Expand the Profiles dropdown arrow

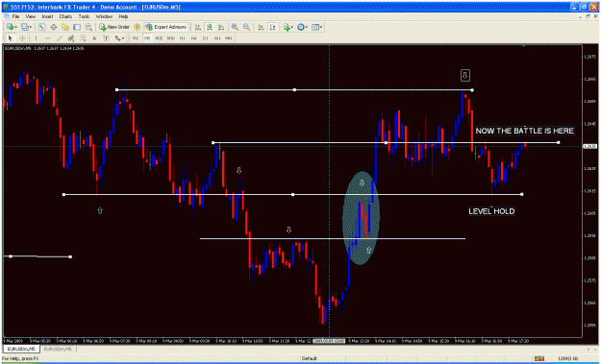coord(31,27)
